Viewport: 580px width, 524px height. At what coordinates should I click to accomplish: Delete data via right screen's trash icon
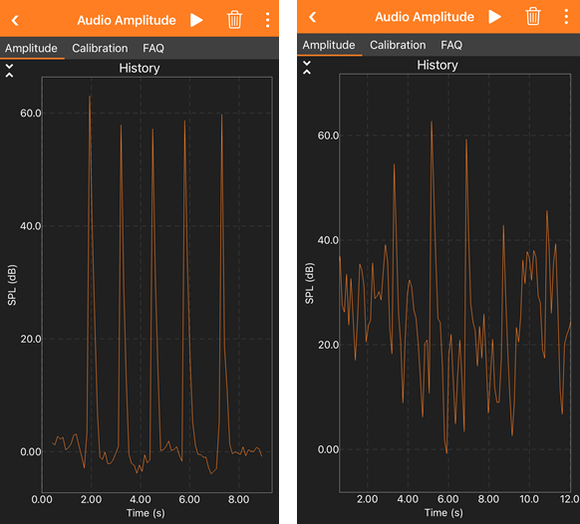533,17
